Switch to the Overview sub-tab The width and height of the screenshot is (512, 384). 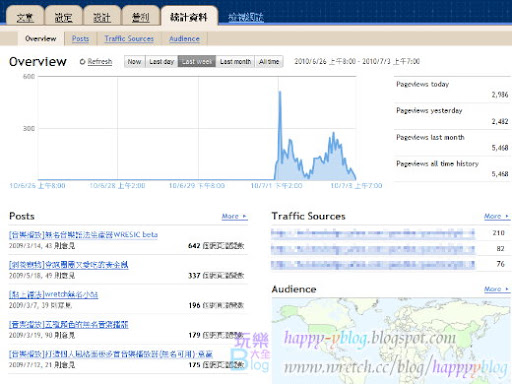coord(41,38)
